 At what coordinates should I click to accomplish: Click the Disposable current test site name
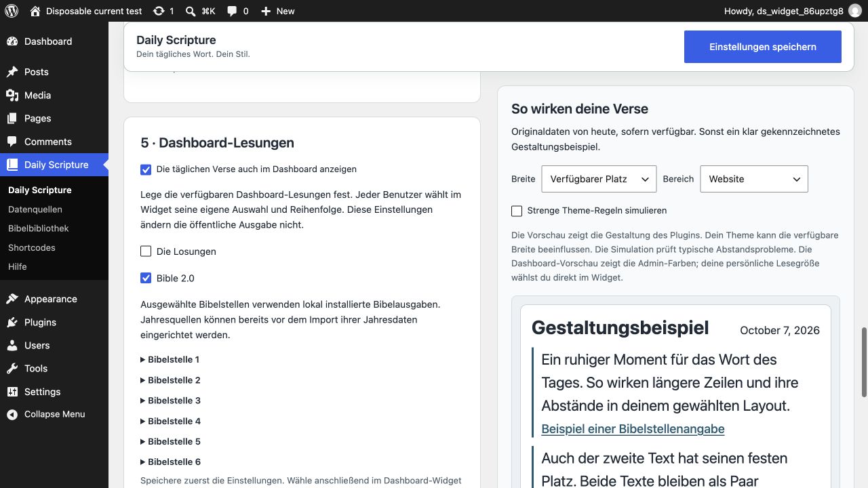[x=94, y=11]
